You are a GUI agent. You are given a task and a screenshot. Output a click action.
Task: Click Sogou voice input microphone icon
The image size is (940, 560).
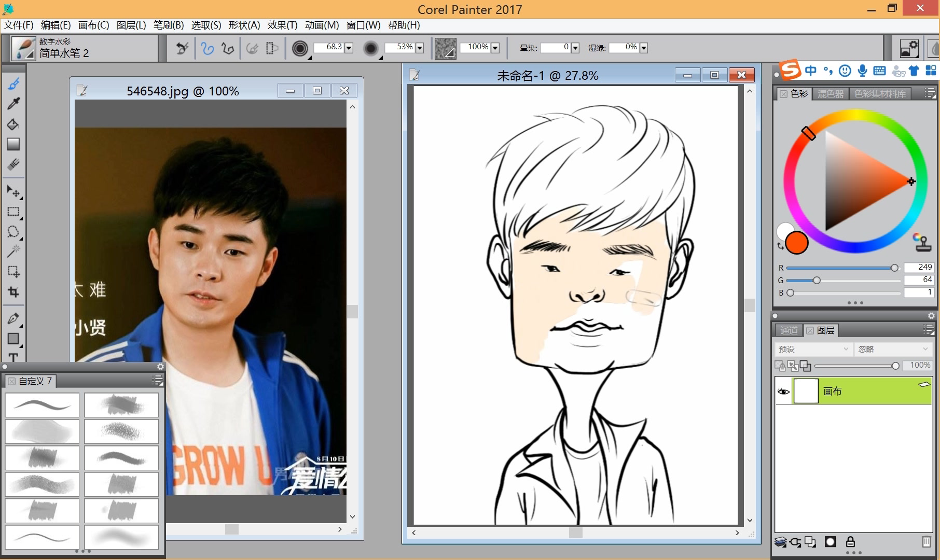pyautogui.click(x=862, y=71)
